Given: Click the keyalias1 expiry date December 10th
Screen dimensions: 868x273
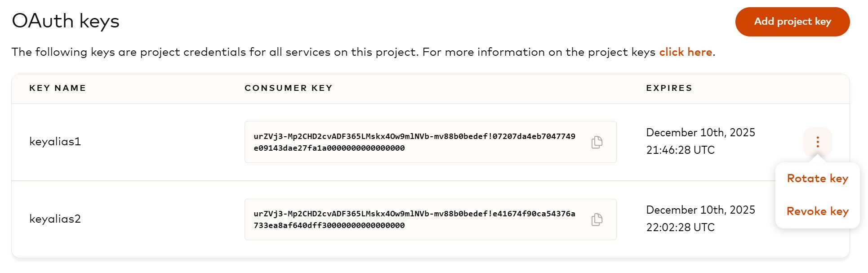Looking at the screenshot, I should (x=700, y=133).
